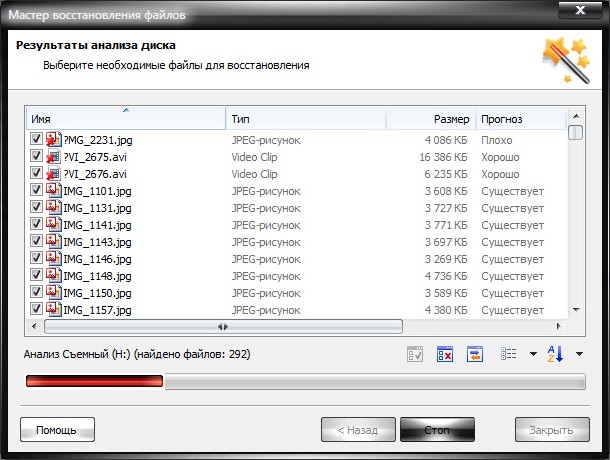Click the image icon of IMG_1141.jpg
The width and height of the screenshot is (610, 460).
pos(54,225)
